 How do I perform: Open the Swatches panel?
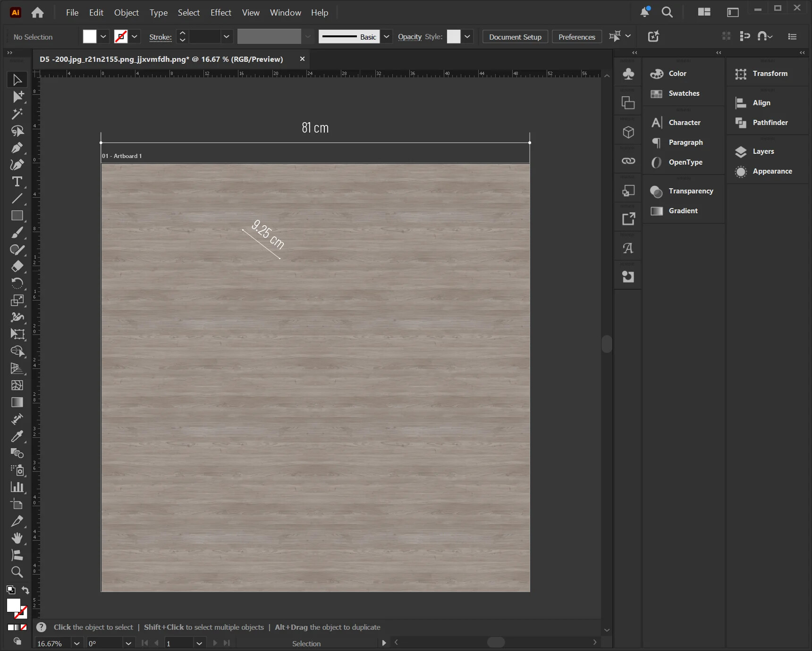tap(683, 93)
